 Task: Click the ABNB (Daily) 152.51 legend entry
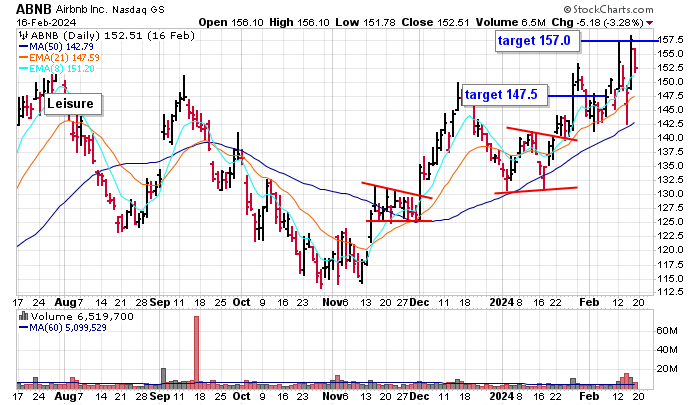click(x=112, y=36)
